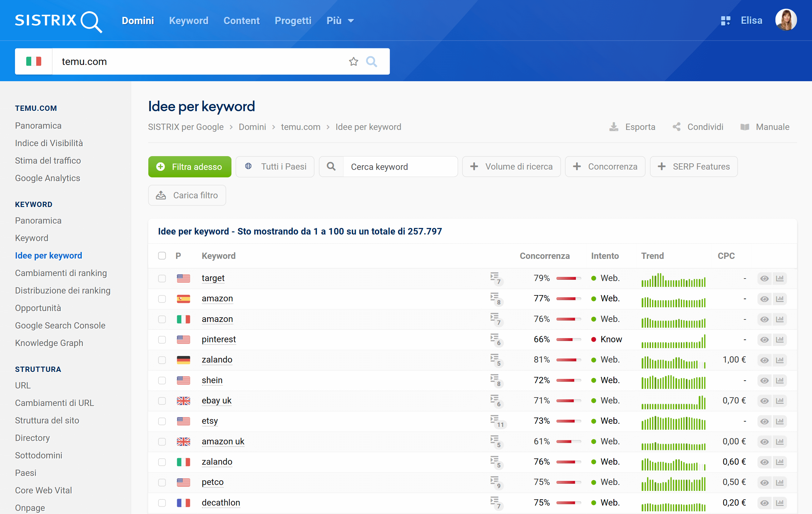Open SERP features icon for etsy row
Image resolution: width=812 pixels, height=514 pixels.
498,422
